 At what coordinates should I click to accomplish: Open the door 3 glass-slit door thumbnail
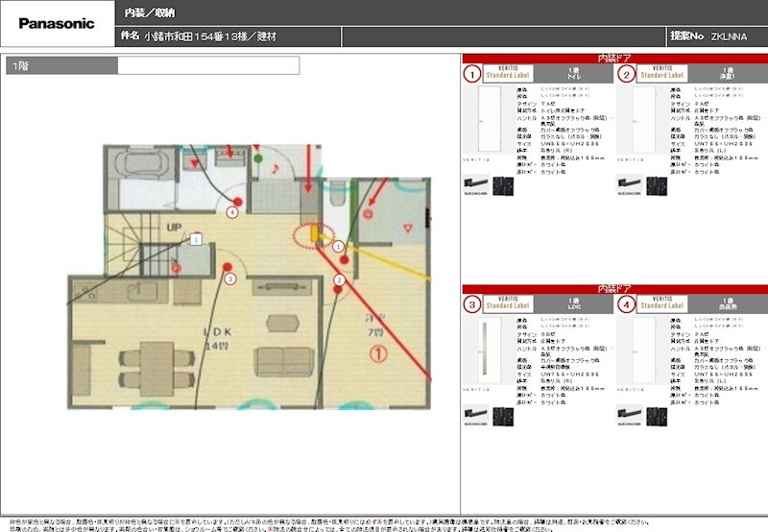point(490,350)
